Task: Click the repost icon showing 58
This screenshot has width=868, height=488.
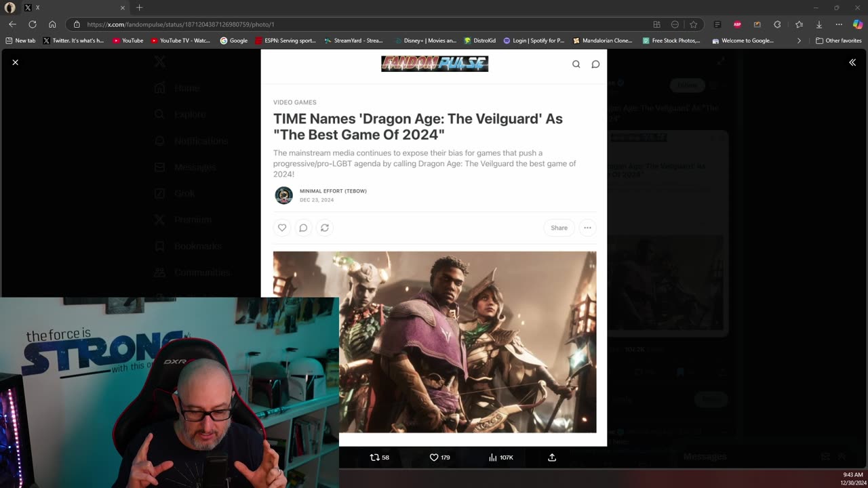Action: [380, 457]
